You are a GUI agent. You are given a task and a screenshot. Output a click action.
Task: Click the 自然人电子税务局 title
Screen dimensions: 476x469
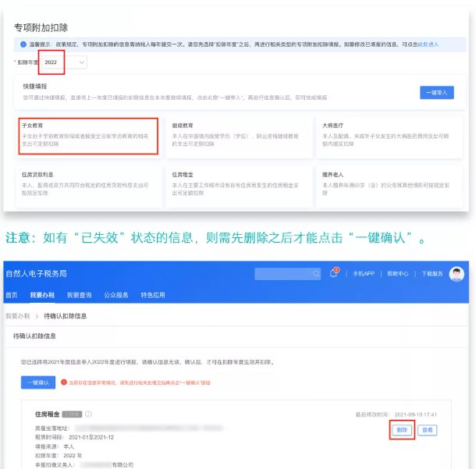click(36, 273)
